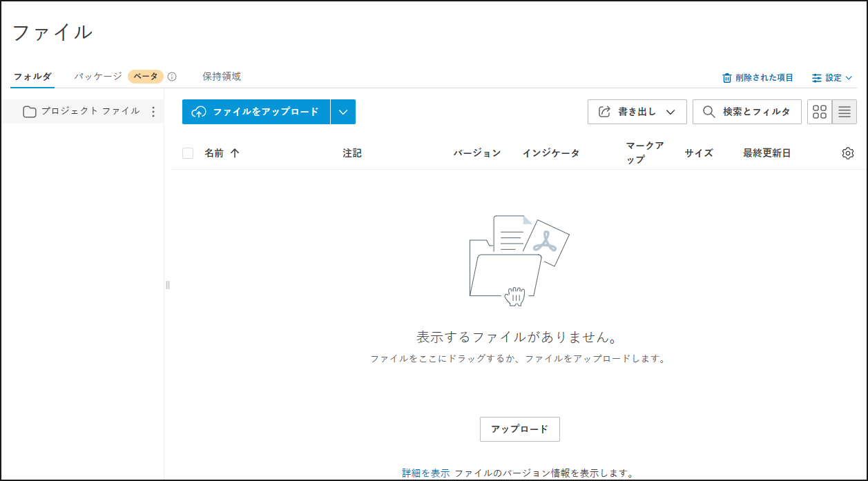The height and width of the screenshot is (481, 868).
Task: Switch to the パッケージ tab
Action: coord(98,77)
